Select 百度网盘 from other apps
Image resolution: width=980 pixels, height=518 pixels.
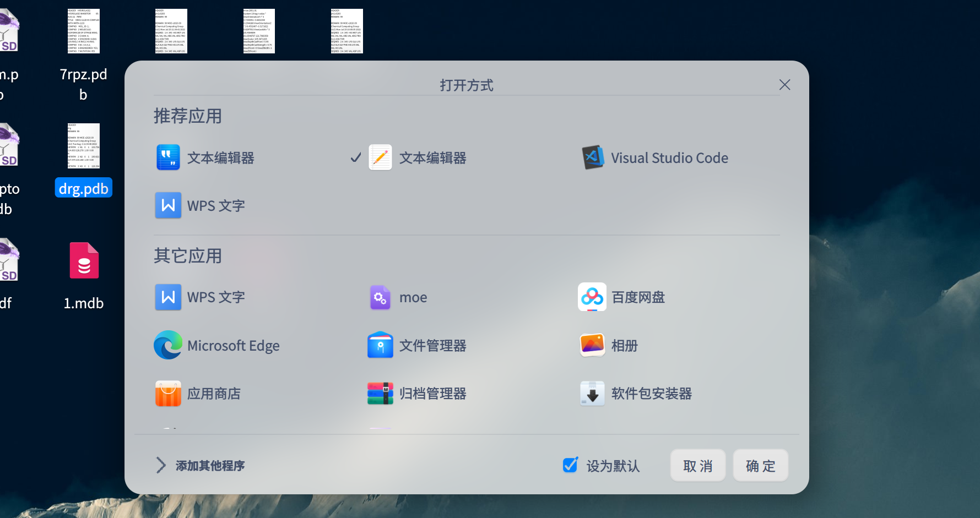click(622, 297)
